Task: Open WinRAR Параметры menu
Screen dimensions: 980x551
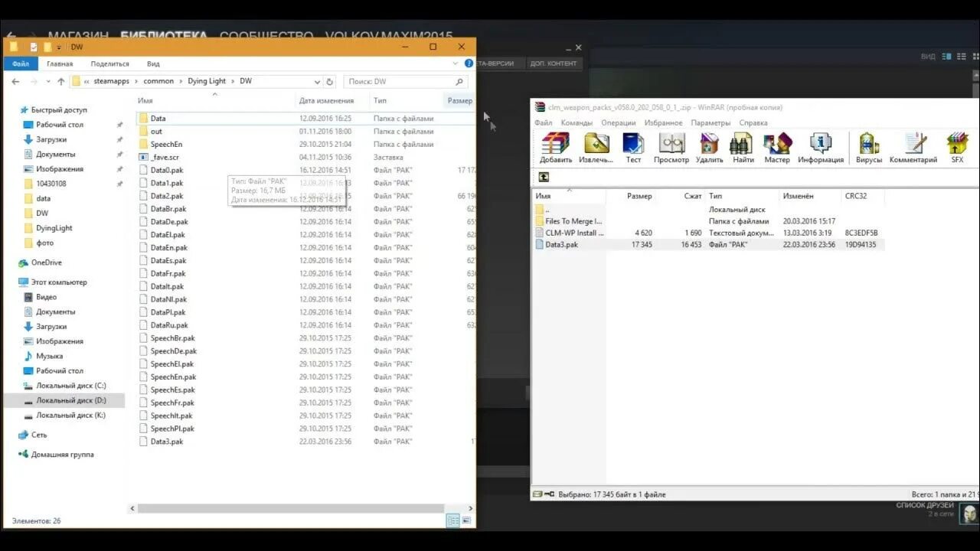Action: (710, 122)
